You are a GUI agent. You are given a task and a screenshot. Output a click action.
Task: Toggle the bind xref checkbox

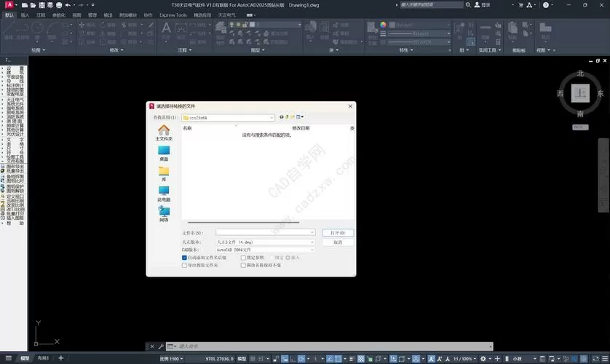(243, 258)
